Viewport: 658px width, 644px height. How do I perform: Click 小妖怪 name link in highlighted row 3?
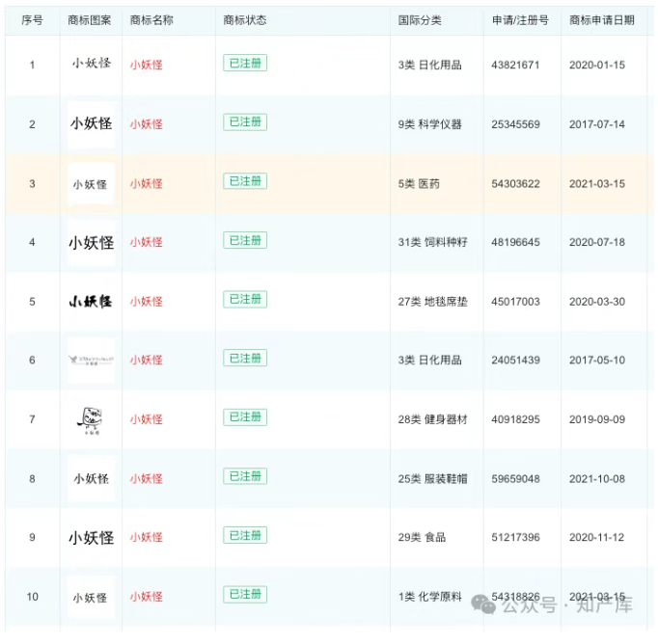(147, 183)
